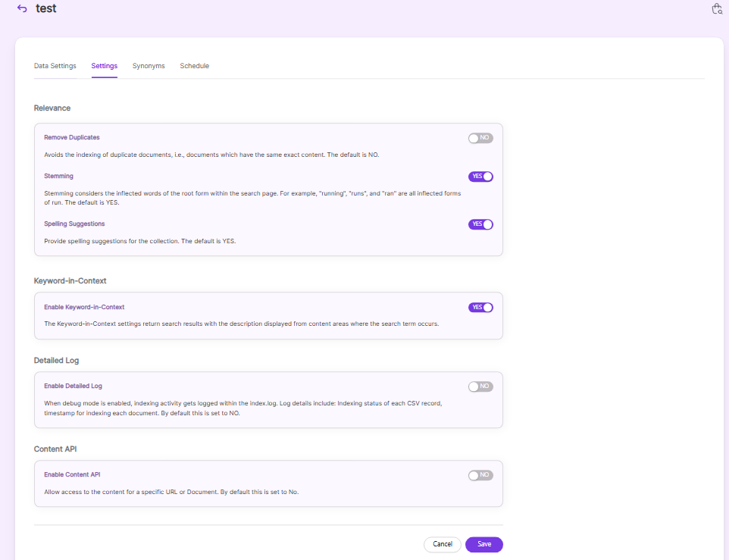This screenshot has width=729, height=560.
Task: Click the Spelling Suggestions label
Action: pyautogui.click(x=74, y=224)
